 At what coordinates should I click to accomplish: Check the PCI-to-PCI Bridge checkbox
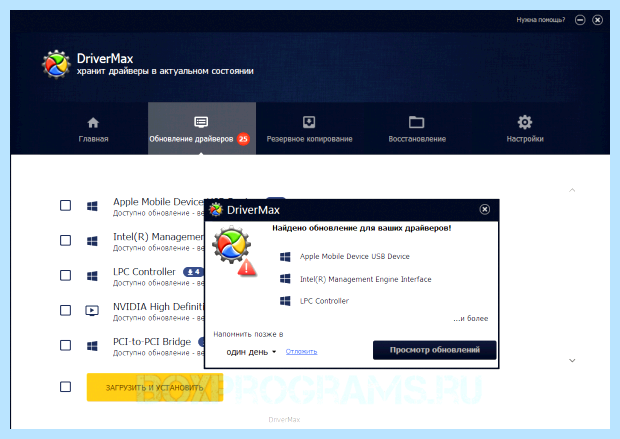pos(66,345)
